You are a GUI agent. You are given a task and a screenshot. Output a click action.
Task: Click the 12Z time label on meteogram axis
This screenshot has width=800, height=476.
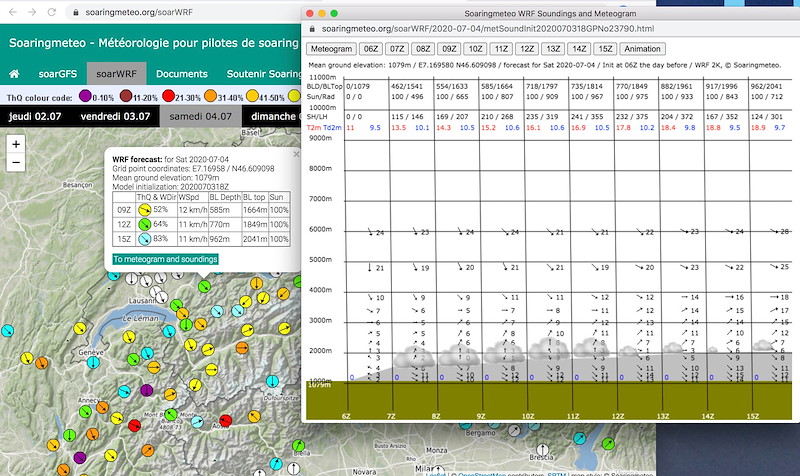[x=617, y=416]
